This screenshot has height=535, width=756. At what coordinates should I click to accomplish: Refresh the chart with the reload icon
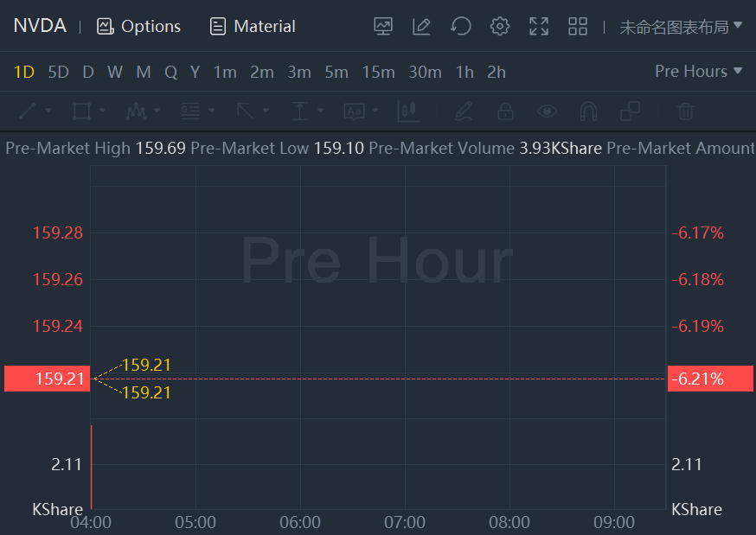pos(461,27)
